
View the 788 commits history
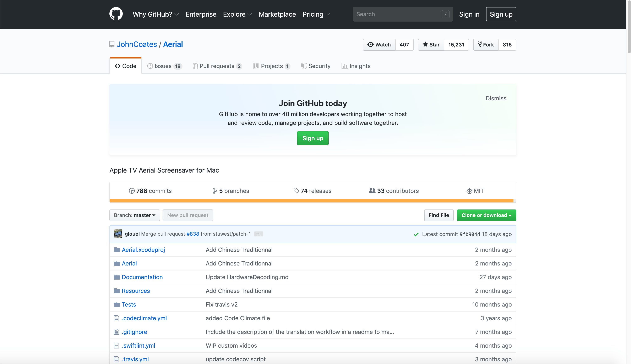(x=150, y=191)
